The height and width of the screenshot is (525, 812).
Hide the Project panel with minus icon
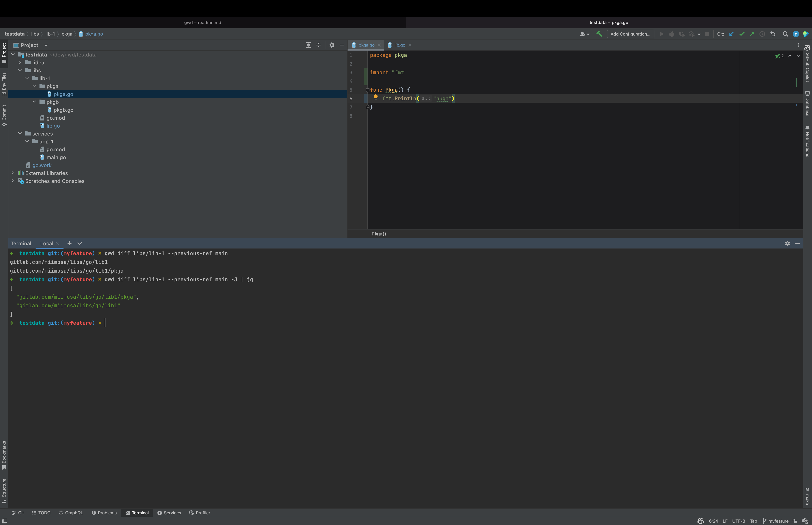(x=342, y=45)
